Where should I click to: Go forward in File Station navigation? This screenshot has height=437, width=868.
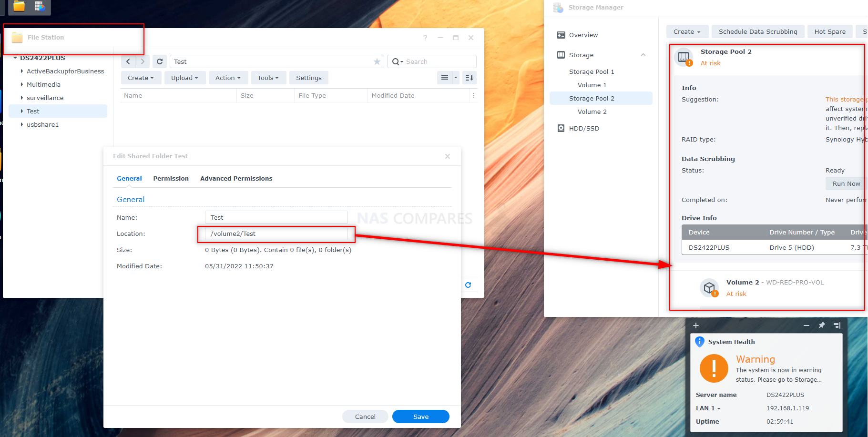143,61
